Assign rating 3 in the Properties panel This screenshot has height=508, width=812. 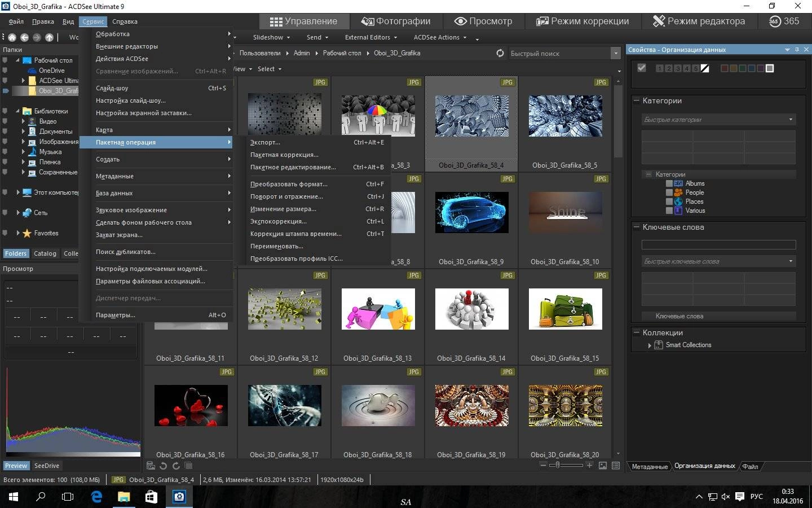tap(678, 68)
